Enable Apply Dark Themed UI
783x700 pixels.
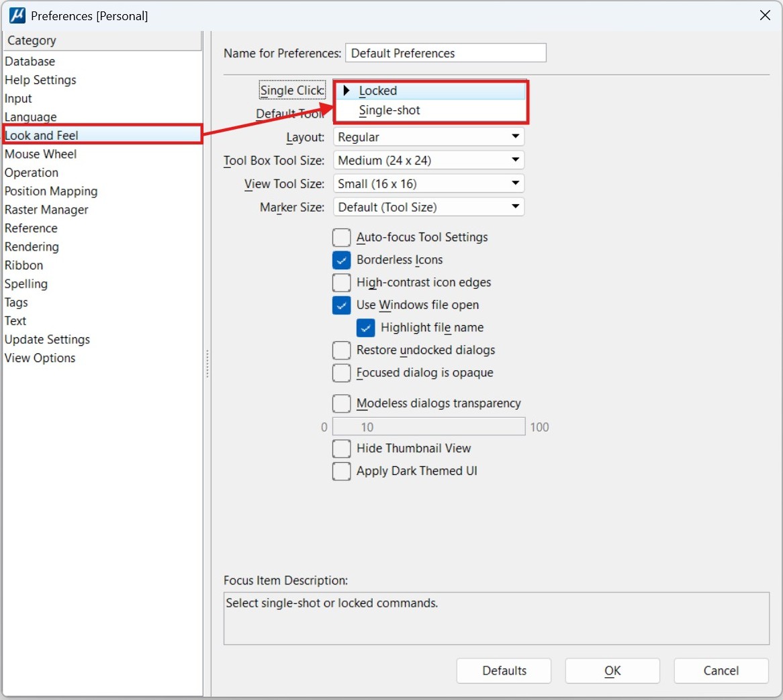coord(342,471)
